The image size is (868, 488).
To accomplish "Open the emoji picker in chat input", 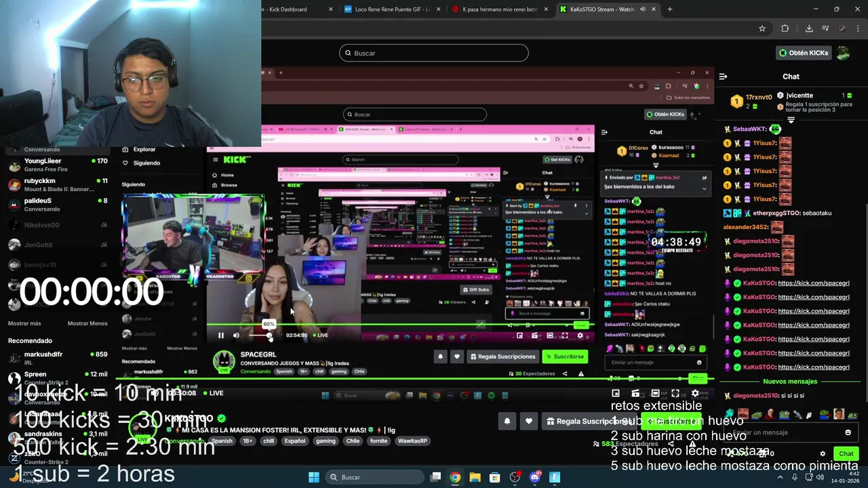I will click(x=848, y=432).
